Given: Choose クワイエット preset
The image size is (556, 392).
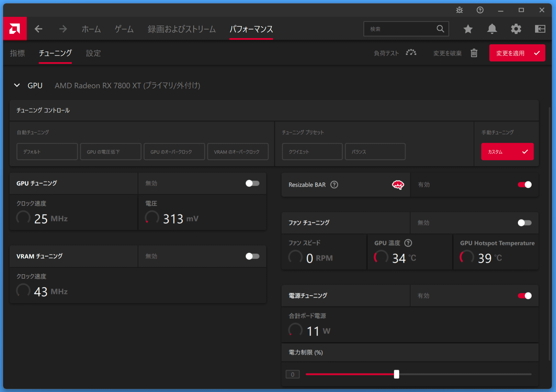Looking at the screenshot, I should point(312,151).
